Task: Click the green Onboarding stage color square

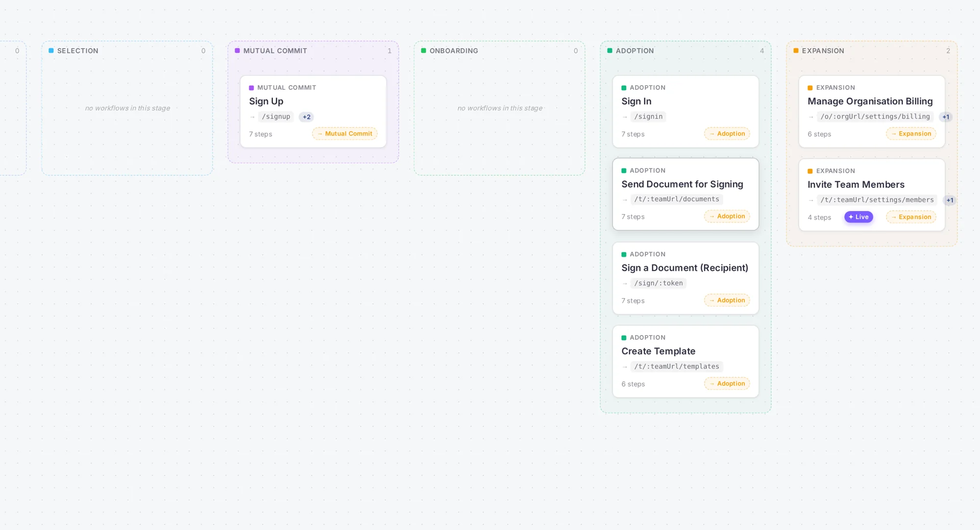Action: 423,50
